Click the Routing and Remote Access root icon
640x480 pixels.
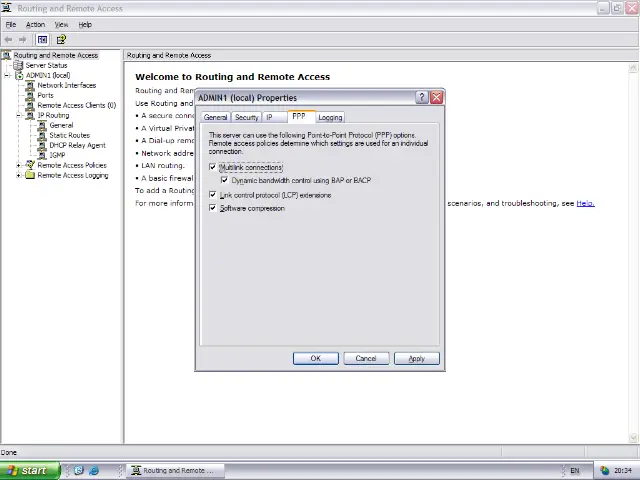(6, 55)
